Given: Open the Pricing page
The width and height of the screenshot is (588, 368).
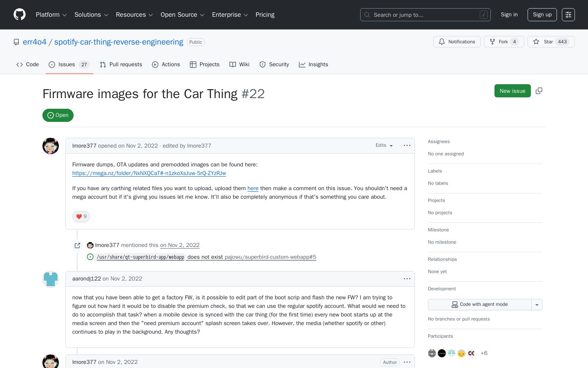Looking at the screenshot, I should point(265,15).
